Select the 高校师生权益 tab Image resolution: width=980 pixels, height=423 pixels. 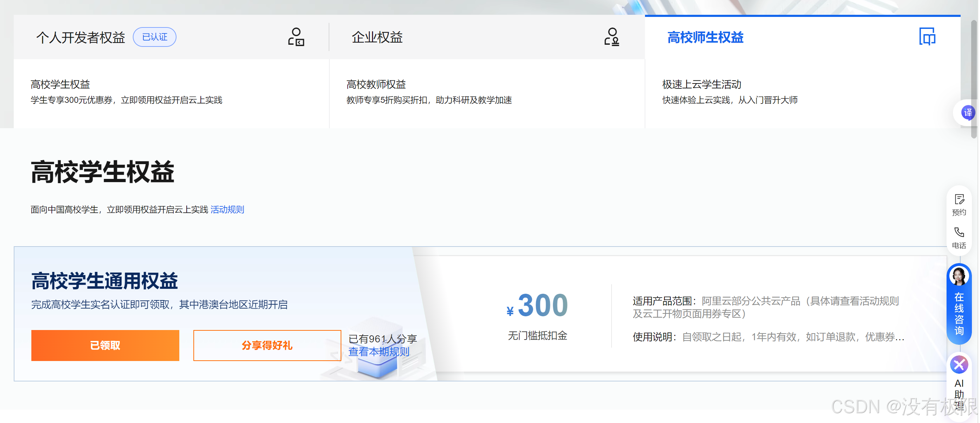tap(705, 38)
